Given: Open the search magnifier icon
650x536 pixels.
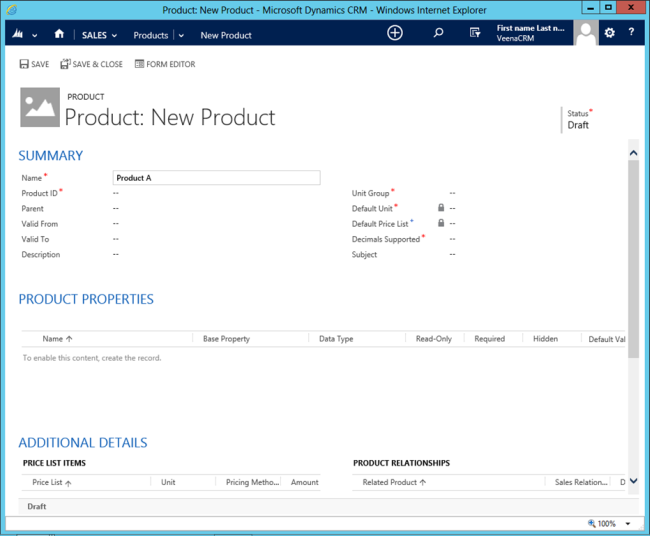Looking at the screenshot, I should [438, 33].
